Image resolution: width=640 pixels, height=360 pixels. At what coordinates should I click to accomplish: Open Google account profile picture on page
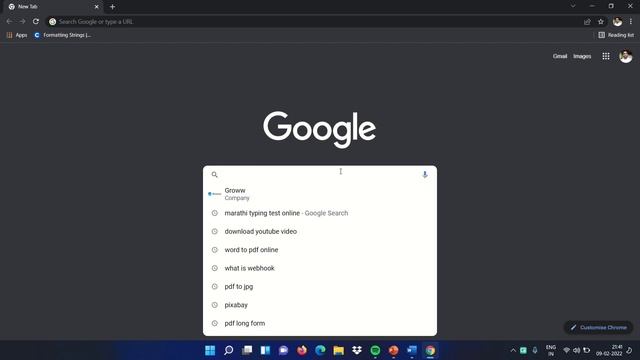625,56
